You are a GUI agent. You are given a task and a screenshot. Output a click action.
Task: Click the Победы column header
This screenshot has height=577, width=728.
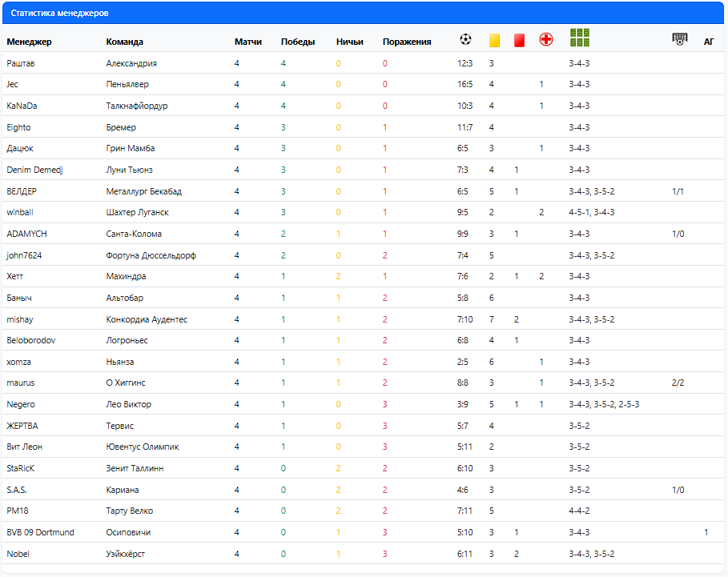(297, 42)
